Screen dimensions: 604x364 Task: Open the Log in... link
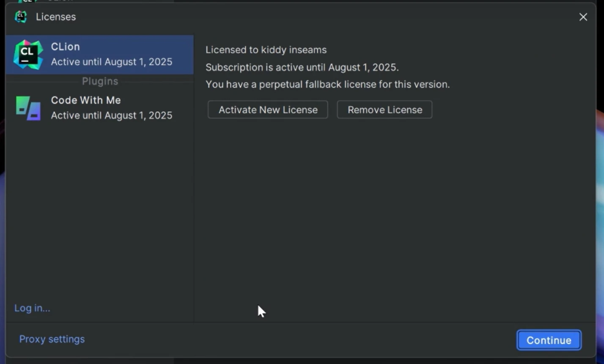[x=32, y=308]
